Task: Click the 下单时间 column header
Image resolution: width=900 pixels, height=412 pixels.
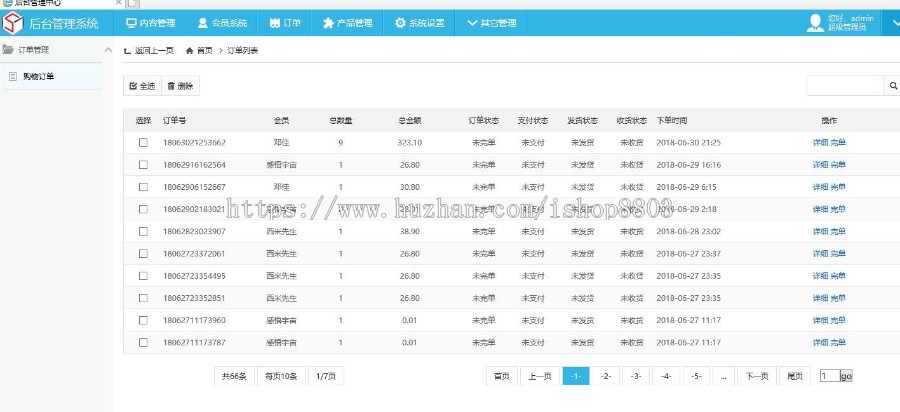Action: pyautogui.click(x=672, y=121)
